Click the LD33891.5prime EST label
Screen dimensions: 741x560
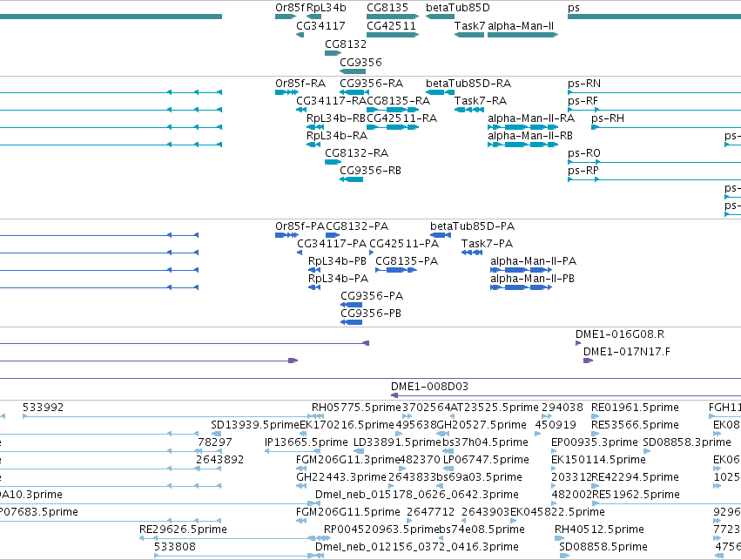pos(397,442)
